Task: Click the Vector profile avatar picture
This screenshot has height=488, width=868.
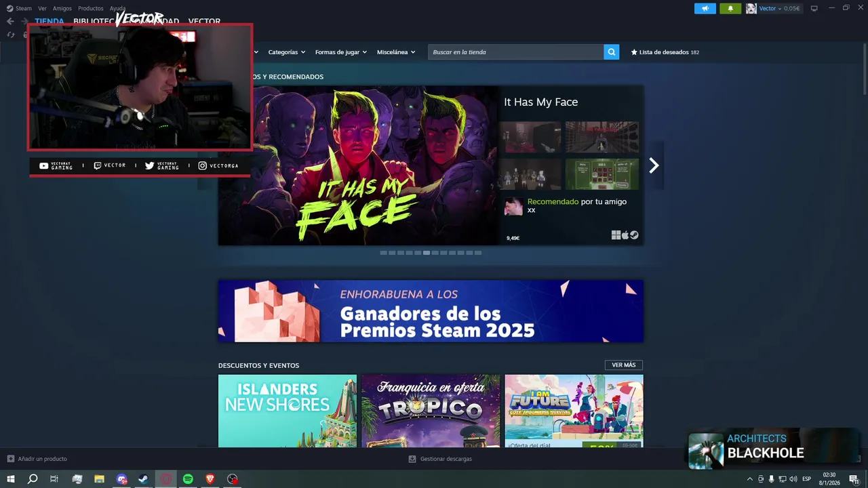Action: [x=751, y=8]
